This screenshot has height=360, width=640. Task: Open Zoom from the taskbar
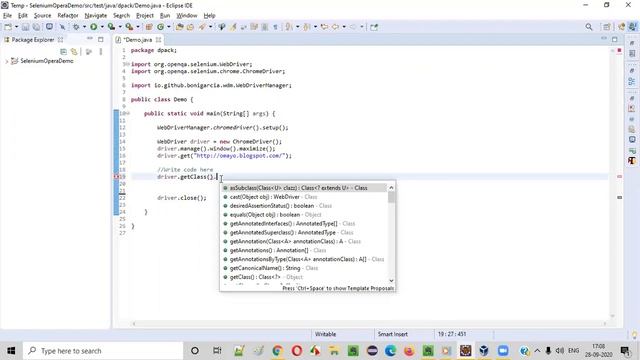click(503, 351)
